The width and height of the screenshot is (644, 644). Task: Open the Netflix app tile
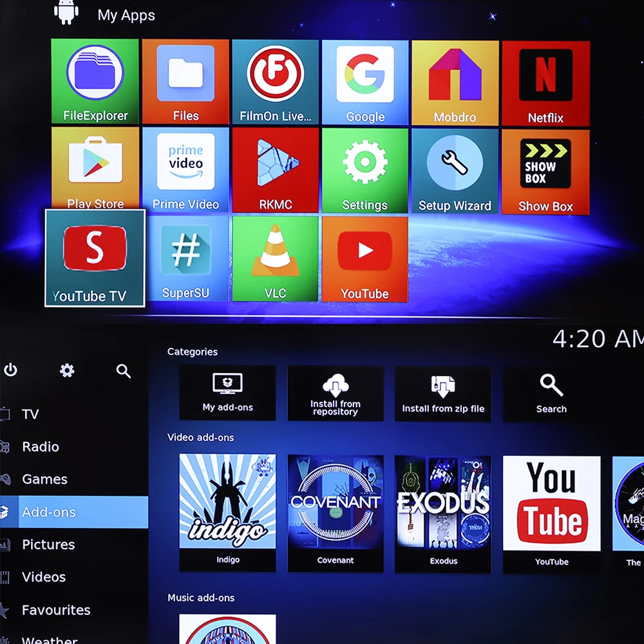click(x=546, y=83)
